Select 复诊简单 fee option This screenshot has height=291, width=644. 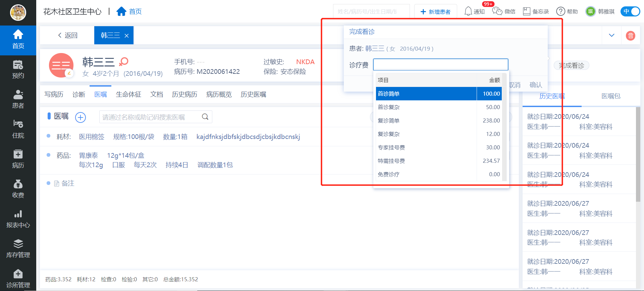(x=439, y=120)
